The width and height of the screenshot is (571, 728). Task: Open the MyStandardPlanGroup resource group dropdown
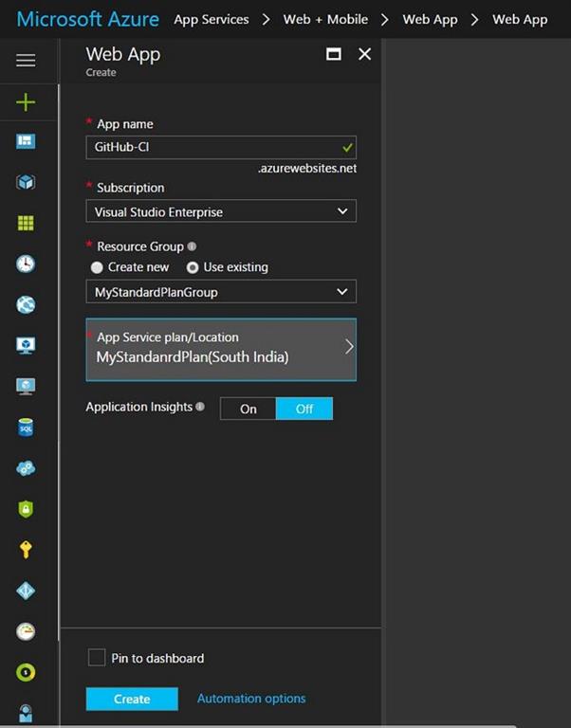(x=221, y=292)
